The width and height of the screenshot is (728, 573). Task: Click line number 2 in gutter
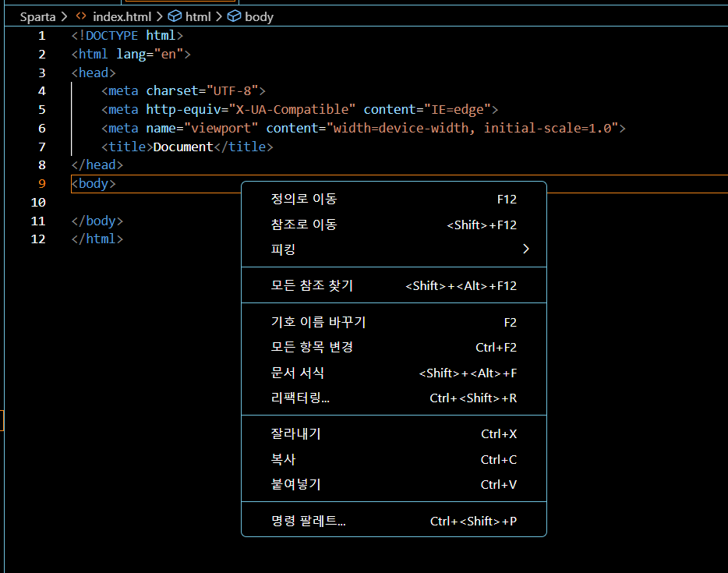(42, 55)
